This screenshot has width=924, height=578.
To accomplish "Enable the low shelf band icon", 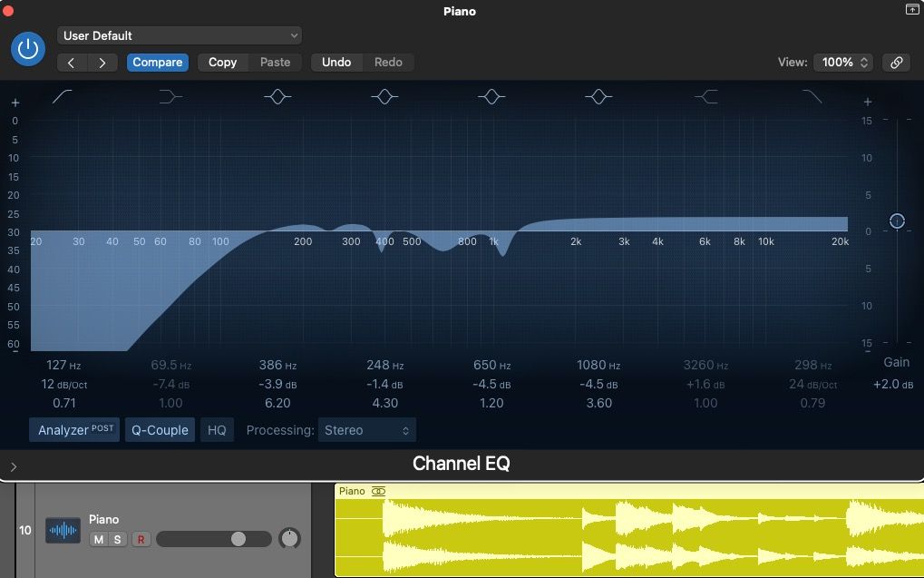I will pos(170,96).
